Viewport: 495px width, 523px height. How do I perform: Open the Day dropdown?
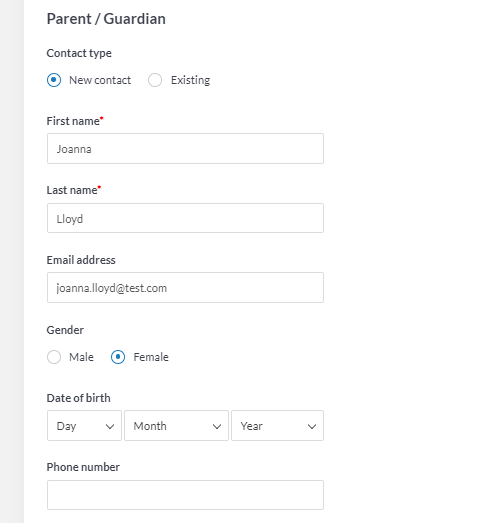(84, 426)
